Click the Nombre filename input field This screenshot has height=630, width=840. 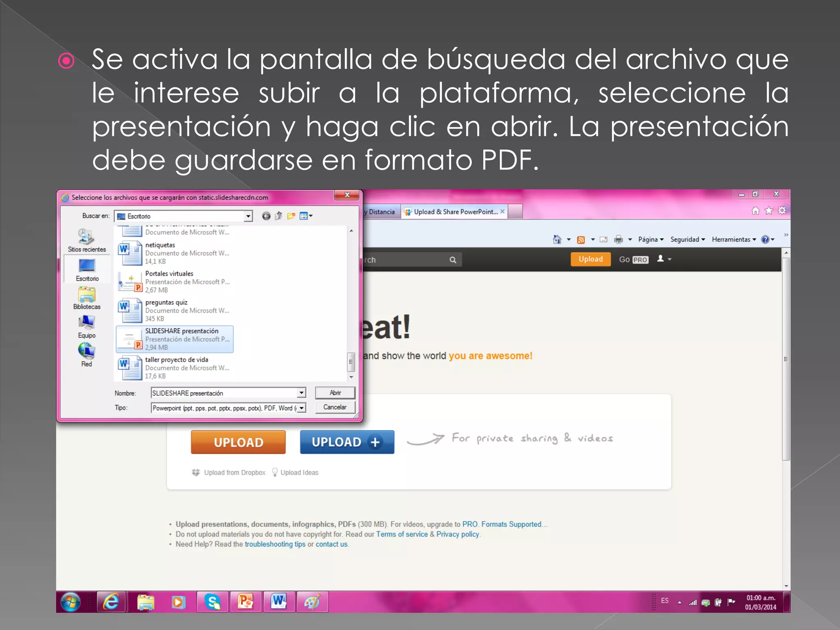224,393
